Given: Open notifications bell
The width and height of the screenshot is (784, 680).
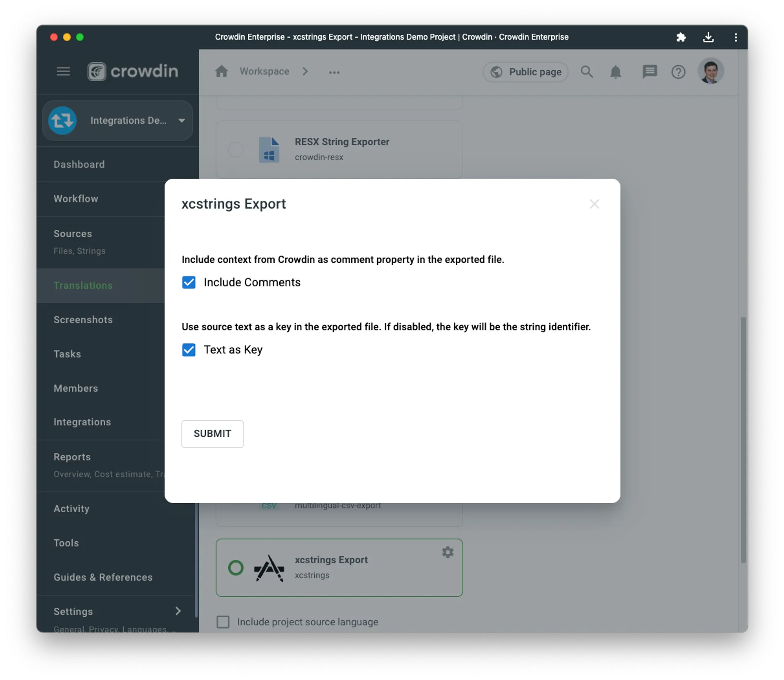Looking at the screenshot, I should pyautogui.click(x=615, y=72).
